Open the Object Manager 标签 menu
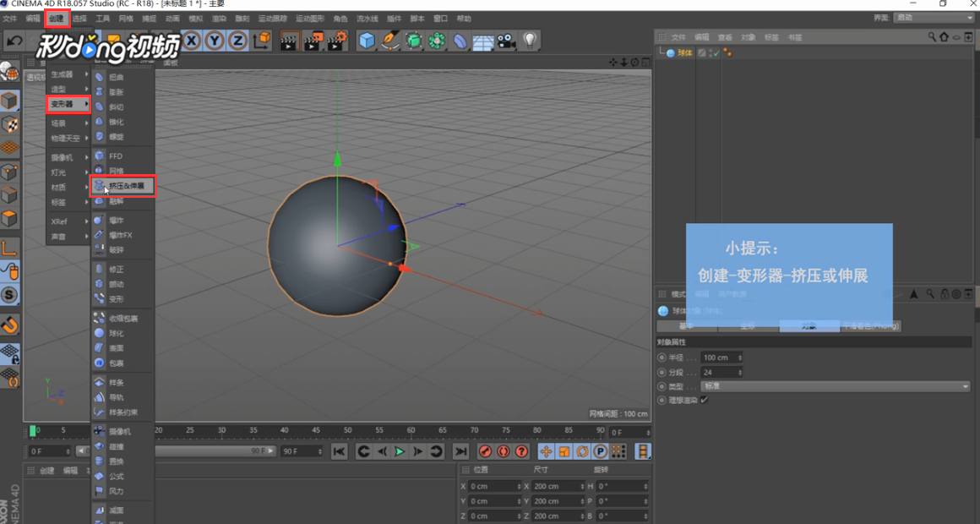The width and height of the screenshot is (980, 524). pos(771,37)
